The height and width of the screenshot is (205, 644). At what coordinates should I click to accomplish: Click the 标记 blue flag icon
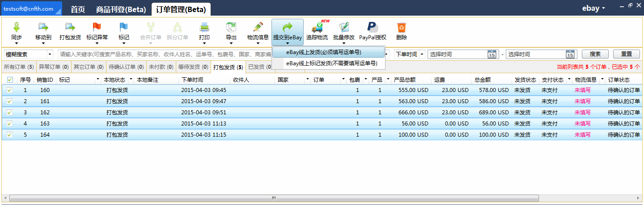coord(124,27)
